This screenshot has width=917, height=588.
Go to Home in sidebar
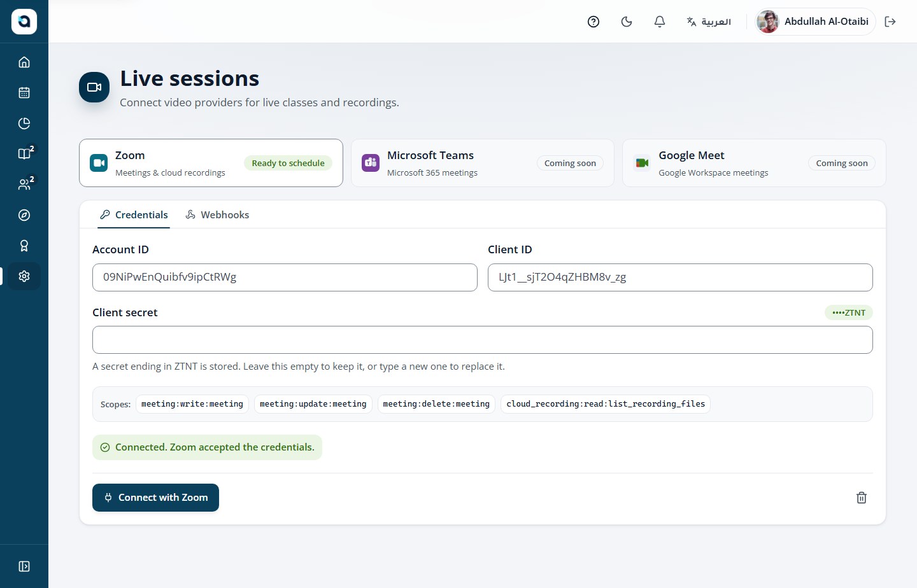pos(24,62)
